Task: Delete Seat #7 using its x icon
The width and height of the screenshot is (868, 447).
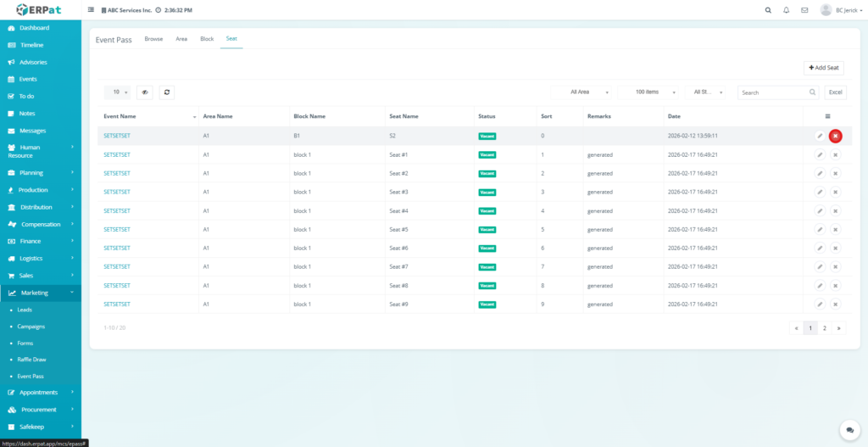Action: click(835, 266)
